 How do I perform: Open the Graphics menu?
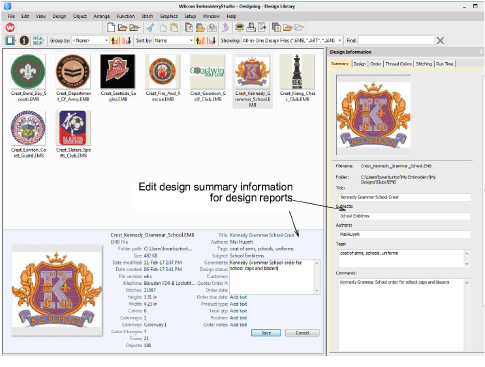[x=169, y=16]
